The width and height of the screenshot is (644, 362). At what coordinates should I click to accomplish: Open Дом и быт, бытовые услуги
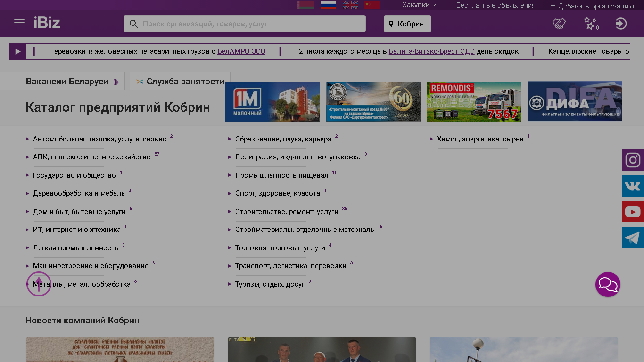pyautogui.click(x=79, y=212)
